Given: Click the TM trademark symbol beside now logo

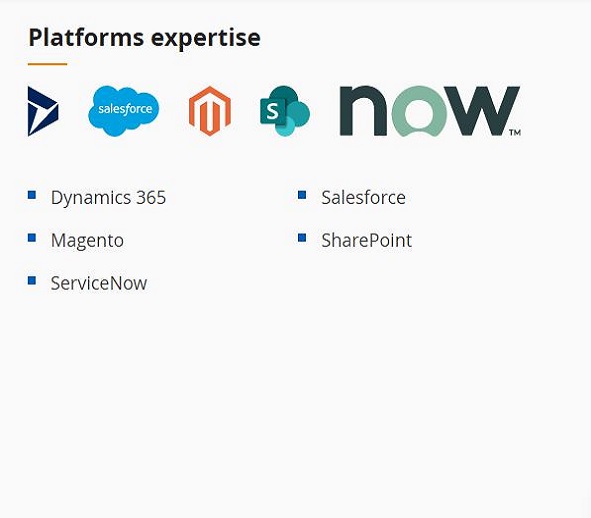Looking at the screenshot, I should coord(515,132).
